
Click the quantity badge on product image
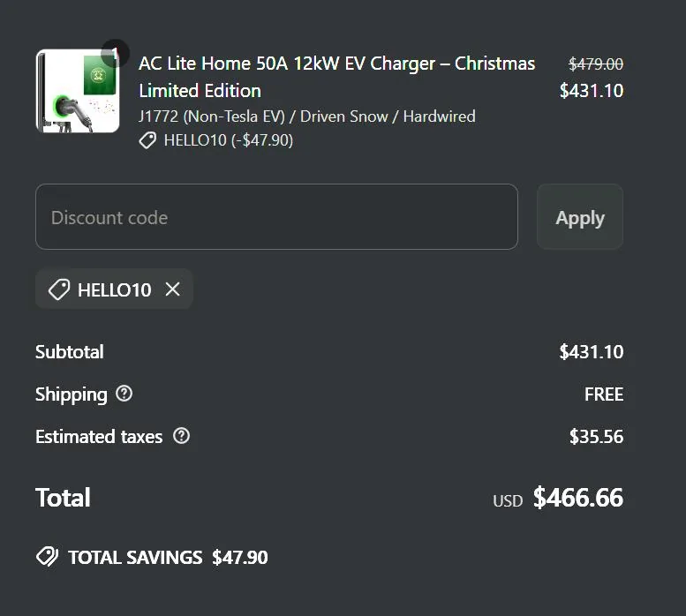click(115, 53)
